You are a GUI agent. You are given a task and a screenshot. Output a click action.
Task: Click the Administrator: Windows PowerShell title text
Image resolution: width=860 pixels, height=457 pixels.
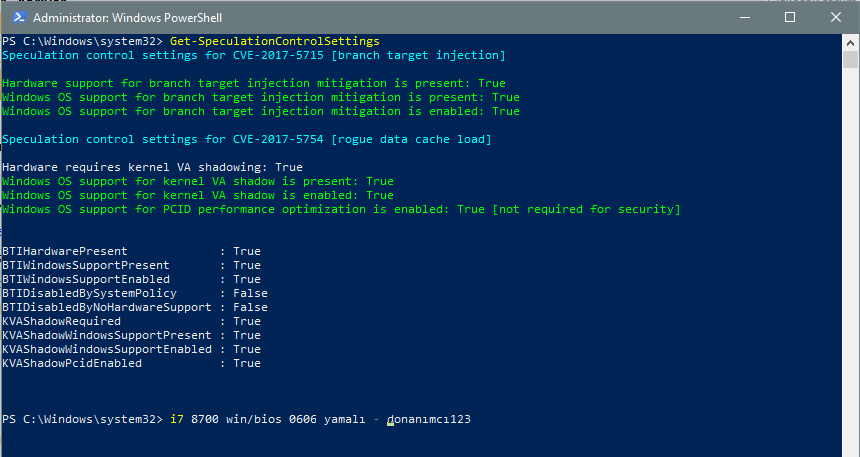tap(127, 18)
